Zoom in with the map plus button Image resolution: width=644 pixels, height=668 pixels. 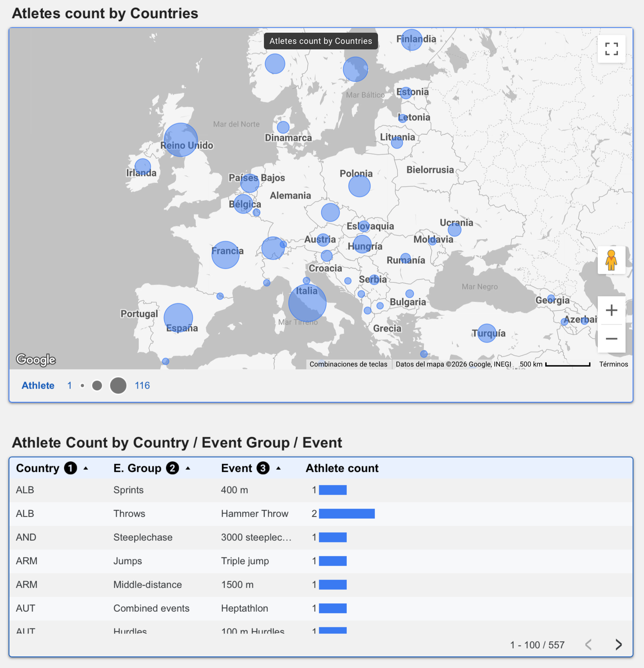(611, 310)
